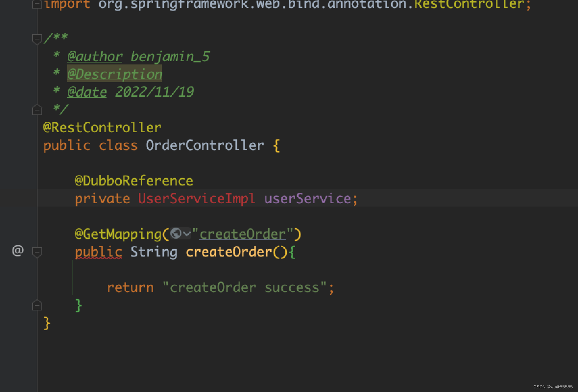The width and height of the screenshot is (578, 392).
Task: Click the date value 2022/11/19
Action: (155, 92)
